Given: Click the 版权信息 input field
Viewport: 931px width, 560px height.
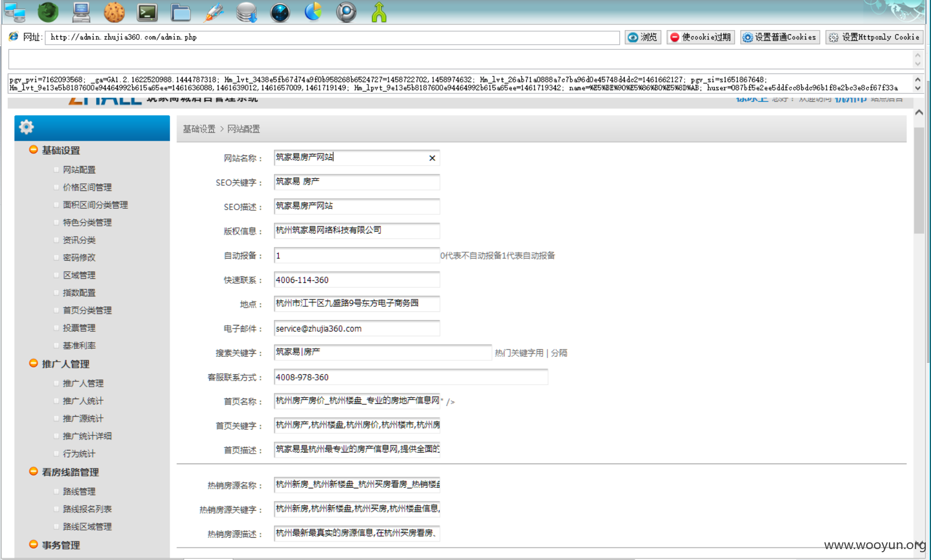Looking at the screenshot, I should 357,231.
